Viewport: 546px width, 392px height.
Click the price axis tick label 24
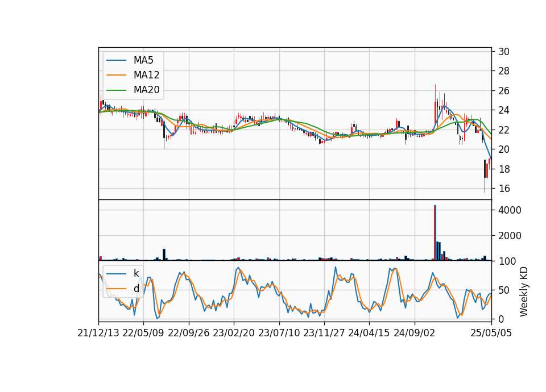click(x=503, y=111)
